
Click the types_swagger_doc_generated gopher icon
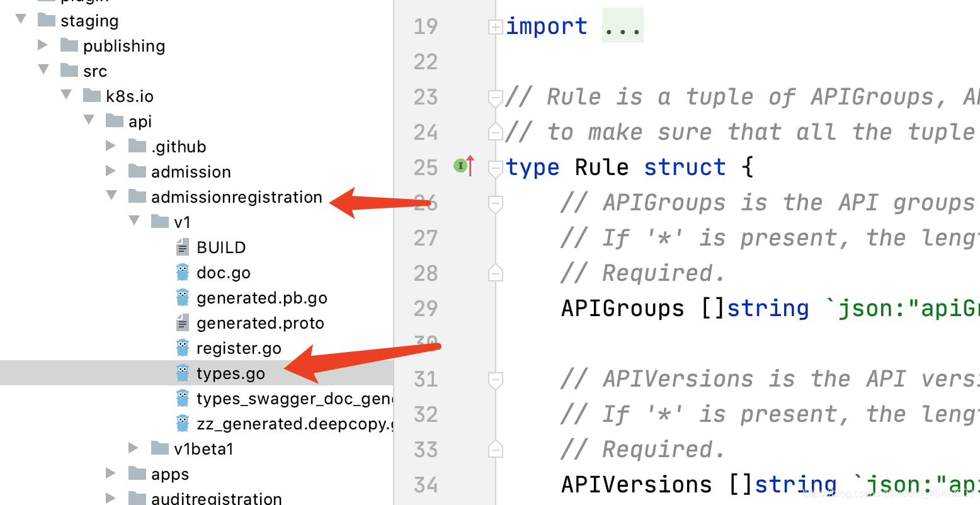[x=183, y=398]
